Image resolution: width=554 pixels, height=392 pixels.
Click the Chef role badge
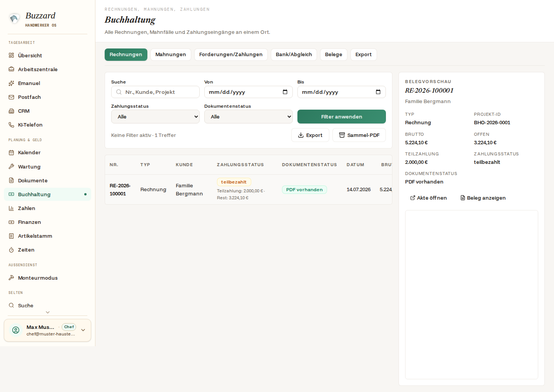pyautogui.click(x=69, y=327)
